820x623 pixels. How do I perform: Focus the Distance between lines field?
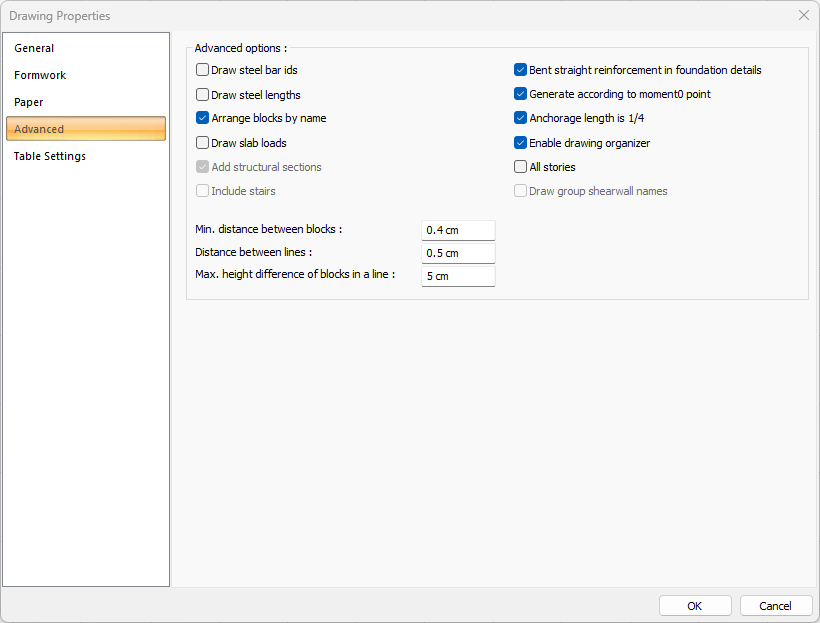tap(458, 253)
